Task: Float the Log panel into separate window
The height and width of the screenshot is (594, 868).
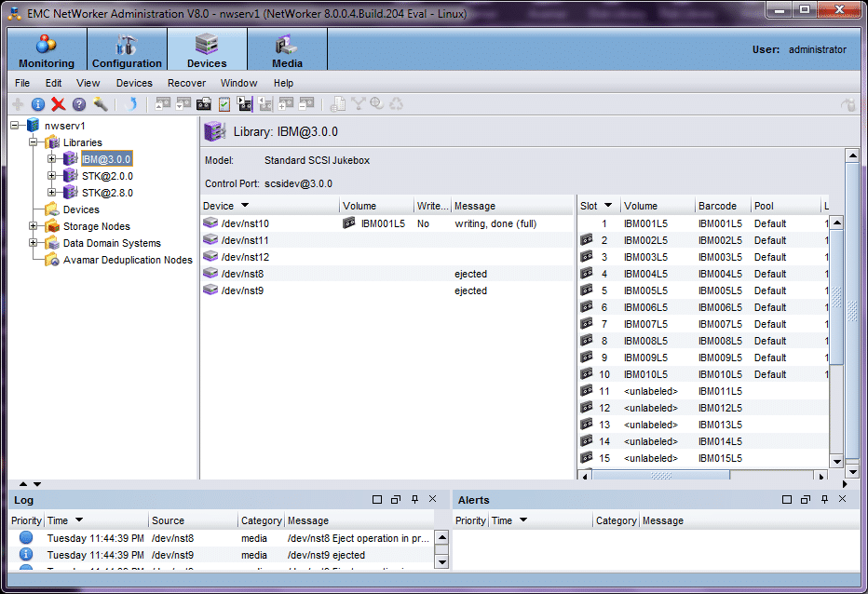Action: click(396, 499)
